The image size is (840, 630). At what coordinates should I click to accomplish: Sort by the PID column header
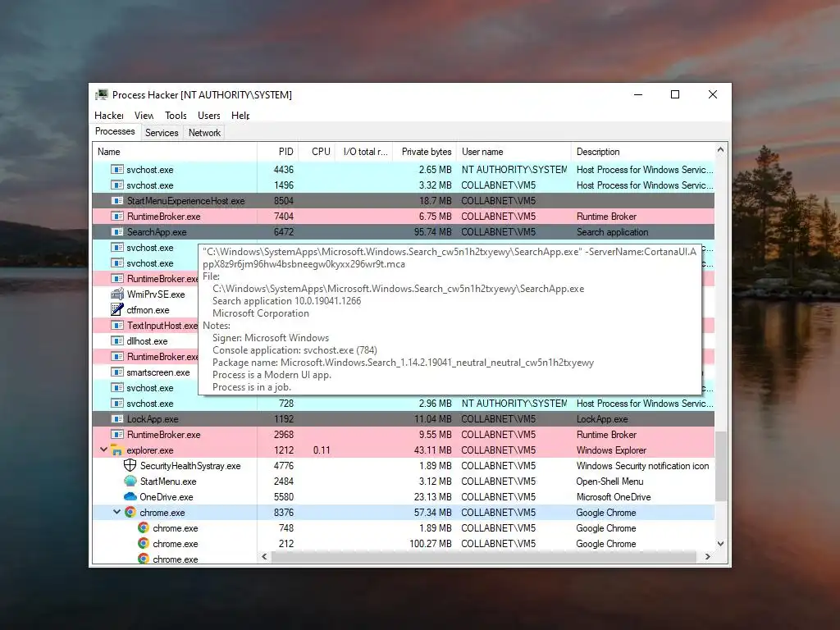tap(278, 152)
